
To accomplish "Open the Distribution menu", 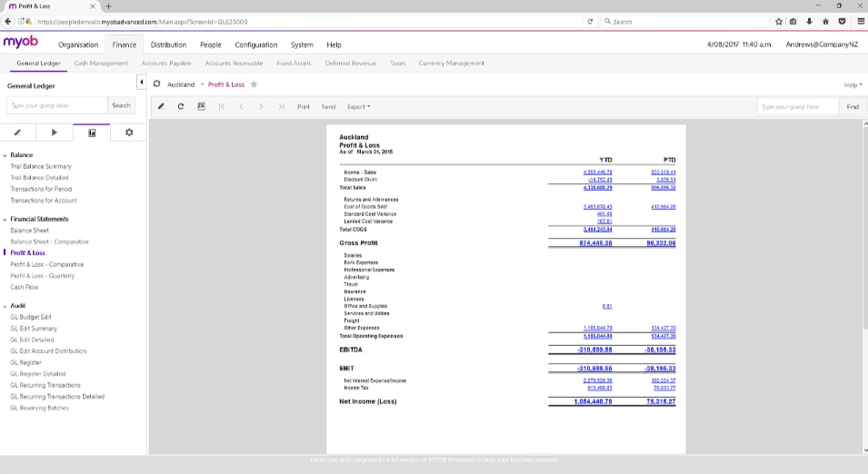I will point(168,44).
